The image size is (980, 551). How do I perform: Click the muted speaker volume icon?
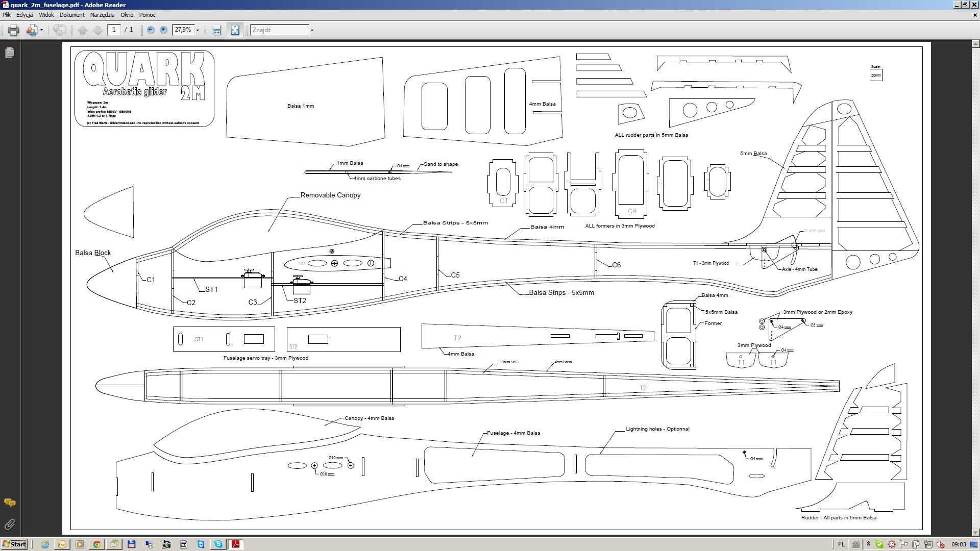(x=941, y=544)
